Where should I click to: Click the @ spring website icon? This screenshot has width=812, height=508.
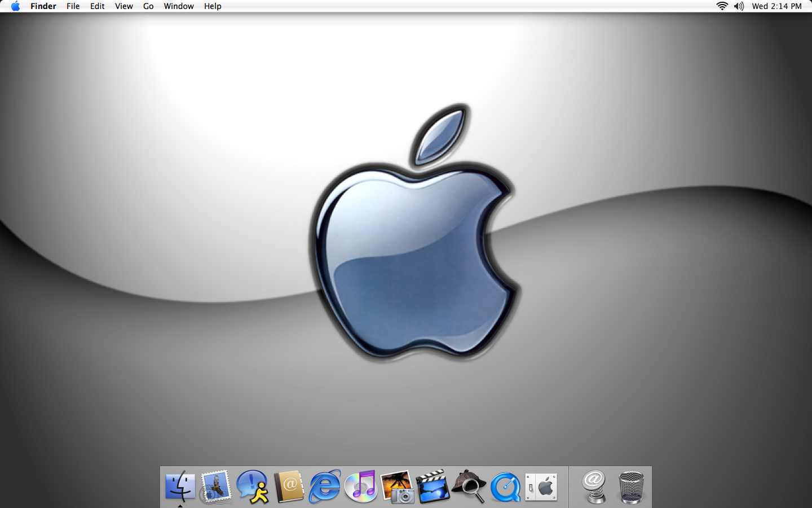[594, 487]
